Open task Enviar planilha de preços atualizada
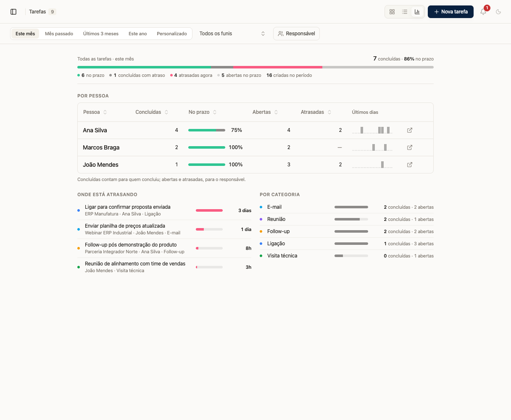Viewport: 511px width, 420px height. tap(164, 229)
